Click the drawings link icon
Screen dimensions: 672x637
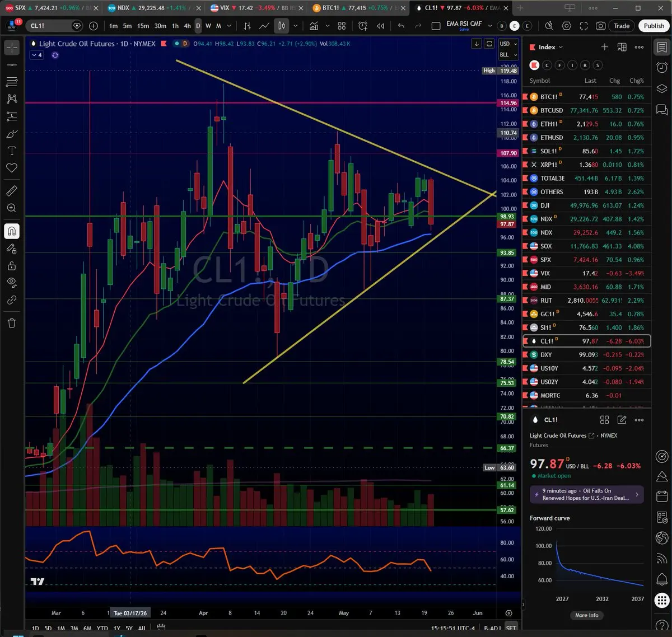12,300
